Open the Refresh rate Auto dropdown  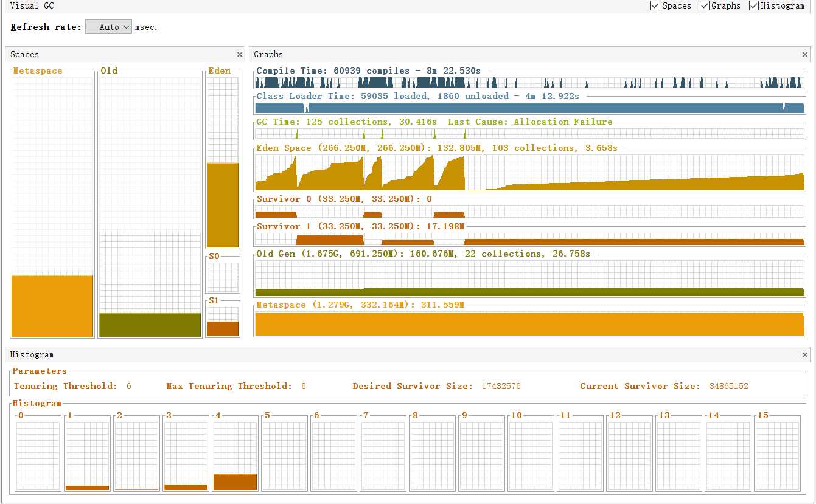point(108,27)
